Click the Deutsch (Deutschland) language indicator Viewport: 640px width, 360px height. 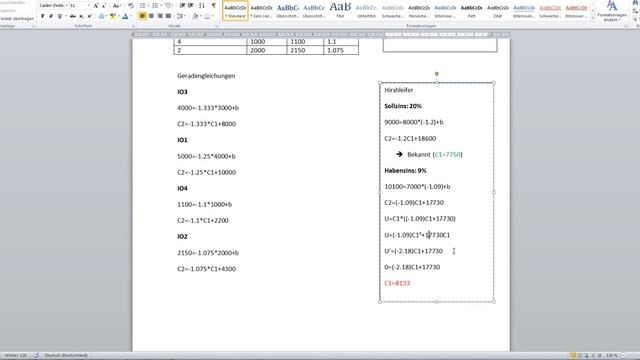66,356
